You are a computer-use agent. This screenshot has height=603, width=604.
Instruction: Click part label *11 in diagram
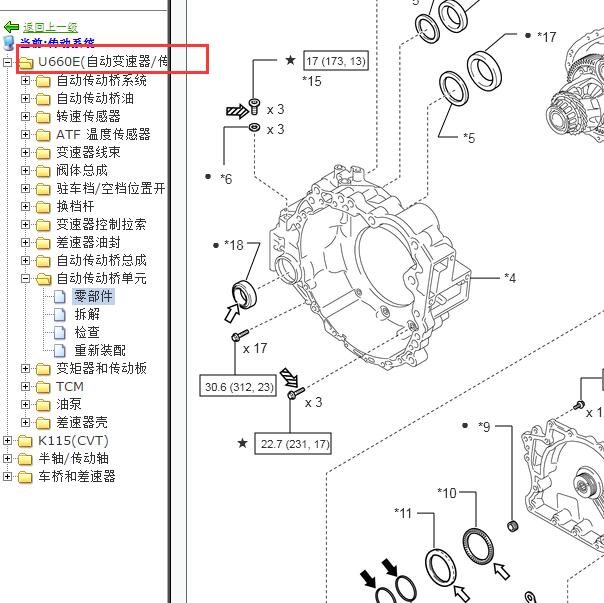(403, 513)
